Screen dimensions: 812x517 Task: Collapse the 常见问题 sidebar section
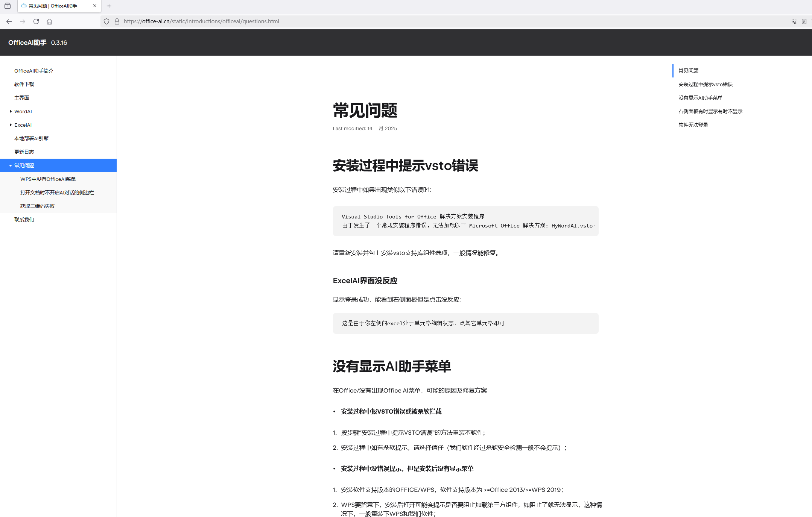10,165
